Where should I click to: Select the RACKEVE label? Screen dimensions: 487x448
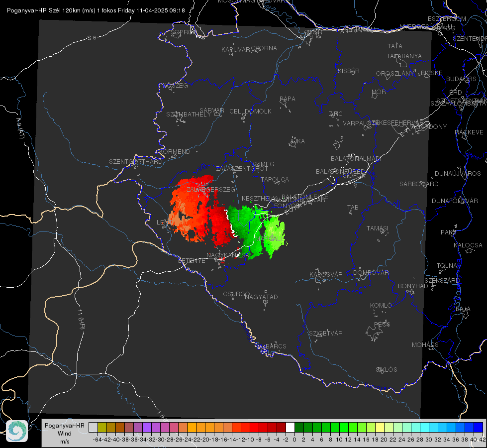coord(469,132)
